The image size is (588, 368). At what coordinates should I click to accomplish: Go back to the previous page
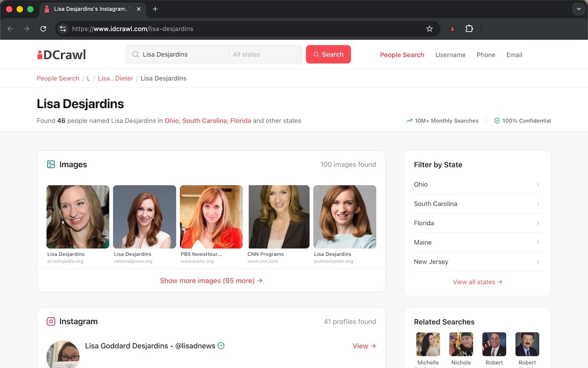(11, 29)
